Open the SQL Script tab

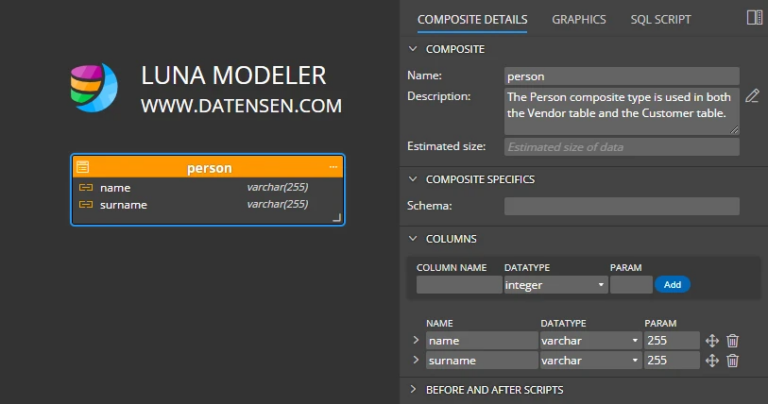pos(660,19)
